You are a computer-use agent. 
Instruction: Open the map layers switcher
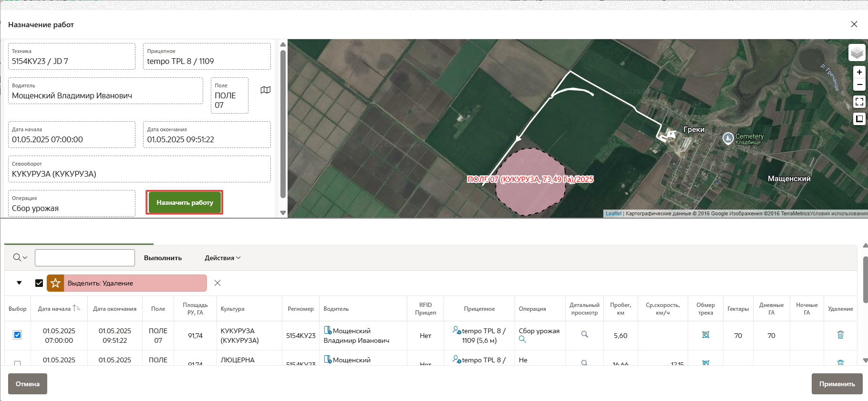pos(857,53)
